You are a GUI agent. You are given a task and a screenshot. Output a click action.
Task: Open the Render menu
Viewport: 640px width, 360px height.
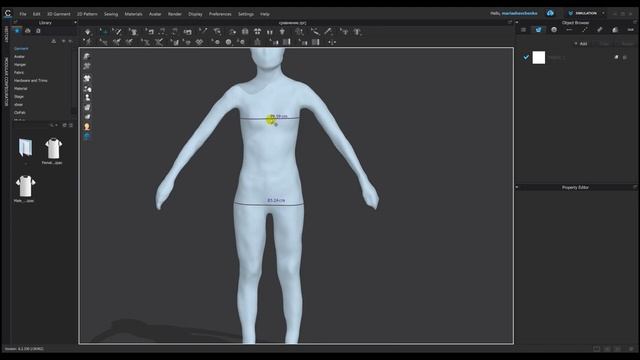pos(175,14)
